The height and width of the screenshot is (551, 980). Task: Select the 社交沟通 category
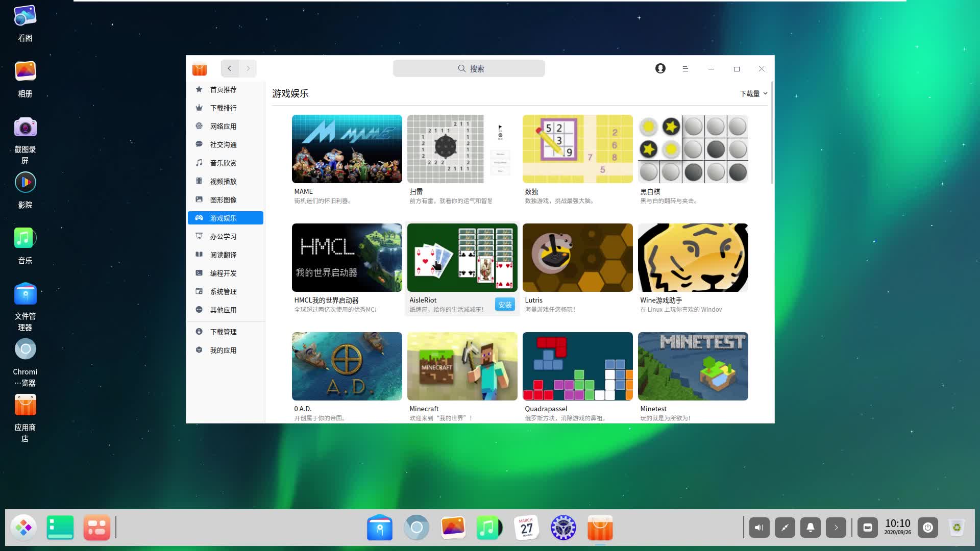[x=223, y=144]
